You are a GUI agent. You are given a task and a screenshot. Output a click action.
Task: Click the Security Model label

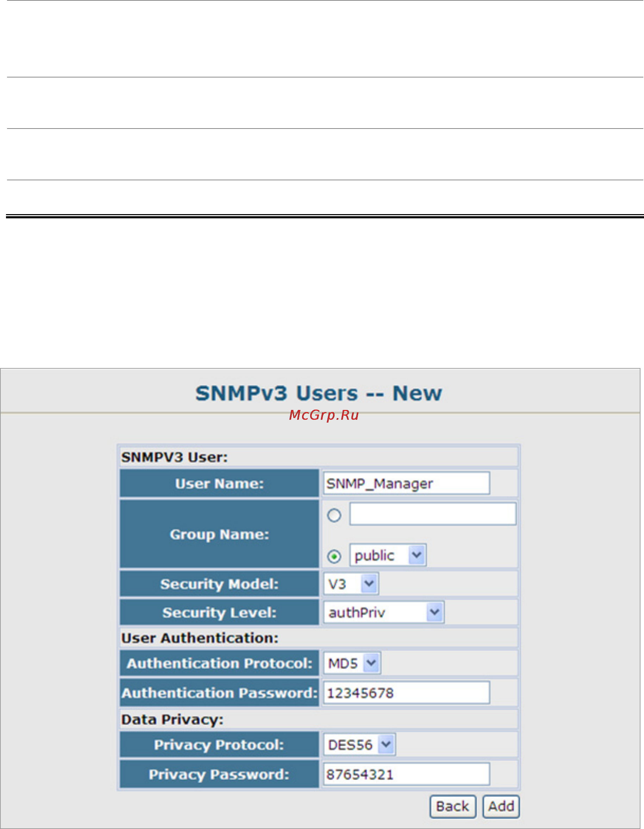(219, 584)
